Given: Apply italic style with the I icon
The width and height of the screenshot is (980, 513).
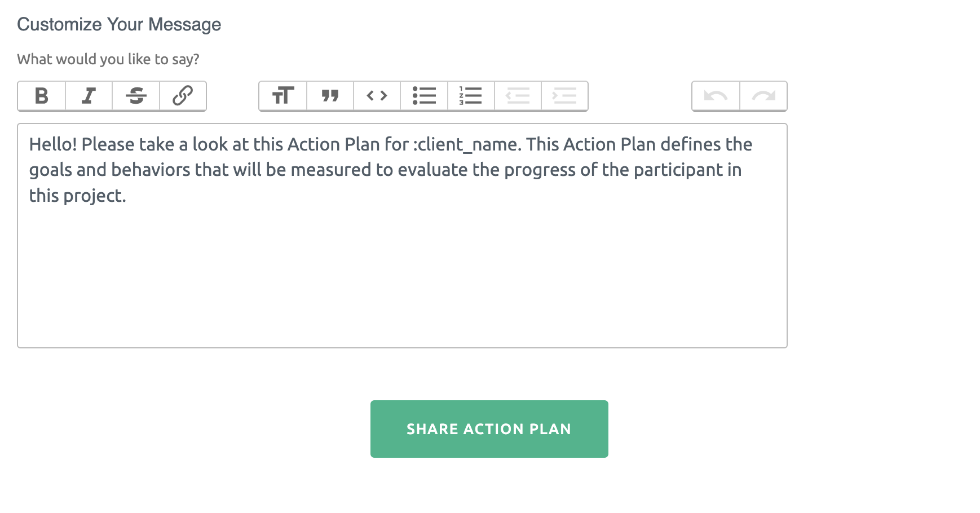Looking at the screenshot, I should (x=89, y=96).
